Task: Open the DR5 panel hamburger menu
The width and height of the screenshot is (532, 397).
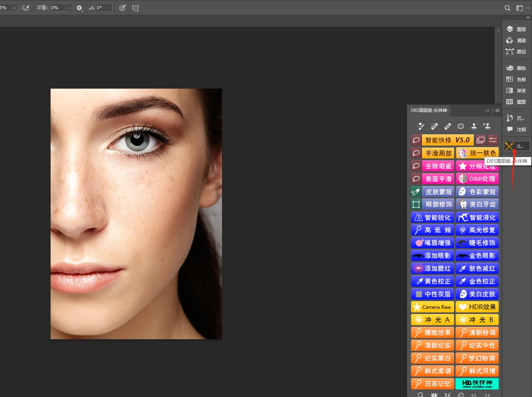Action: point(497,110)
